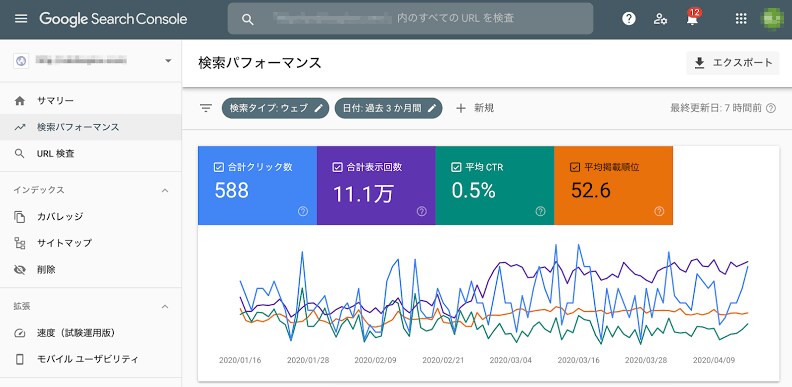Open the 日付: 過去 3 か月間 filter chip
792x387 pixels.
(x=388, y=108)
